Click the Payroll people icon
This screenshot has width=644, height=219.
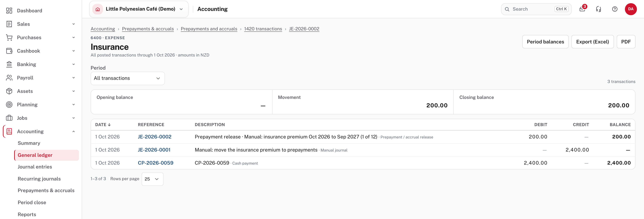point(9,78)
